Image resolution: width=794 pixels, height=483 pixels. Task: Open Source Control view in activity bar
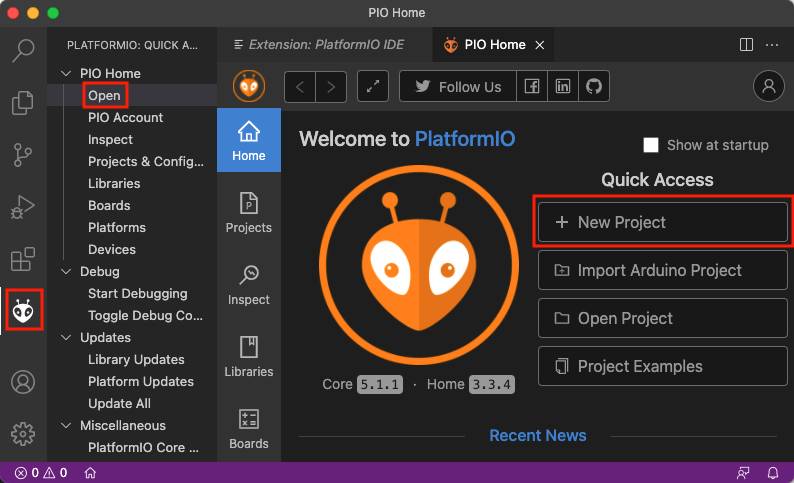pyautogui.click(x=23, y=155)
